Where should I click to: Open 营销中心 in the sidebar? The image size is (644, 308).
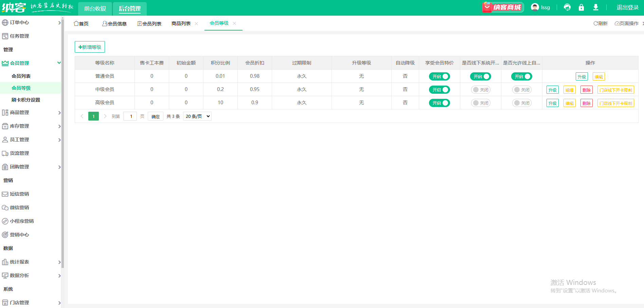pos(19,235)
